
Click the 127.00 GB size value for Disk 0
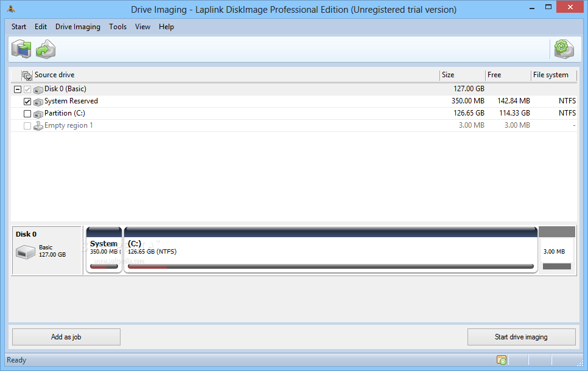[469, 89]
